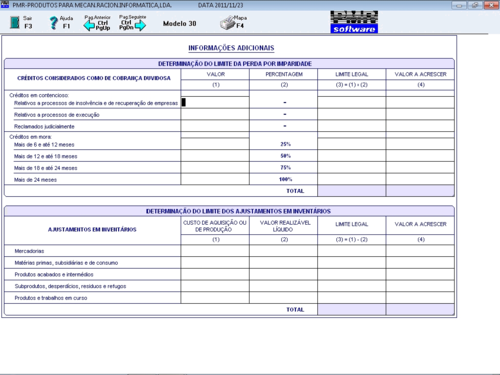
Task: Select acquisition cost field for Mercadorias
Action: coord(215,251)
